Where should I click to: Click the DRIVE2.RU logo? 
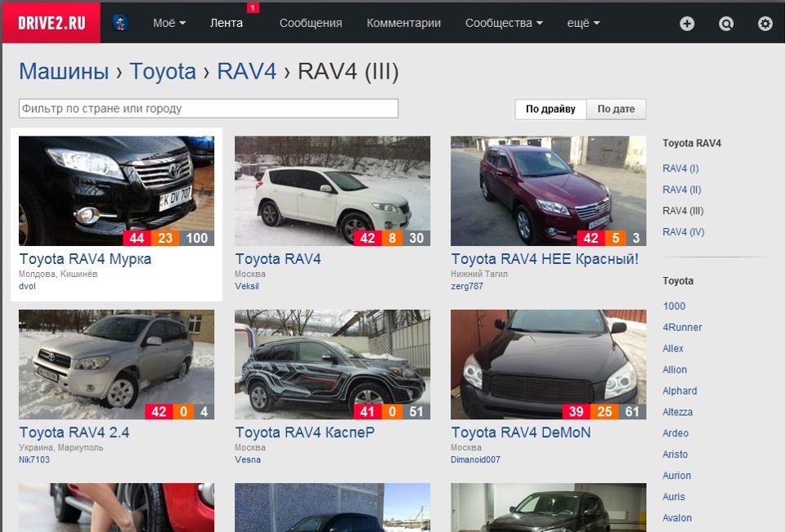point(52,23)
